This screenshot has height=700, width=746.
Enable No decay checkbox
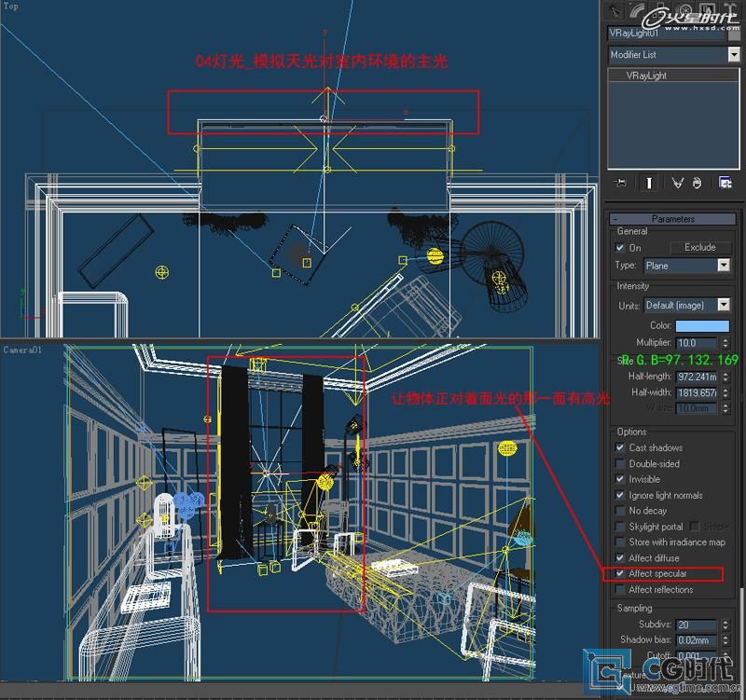pyautogui.click(x=620, y=510)
